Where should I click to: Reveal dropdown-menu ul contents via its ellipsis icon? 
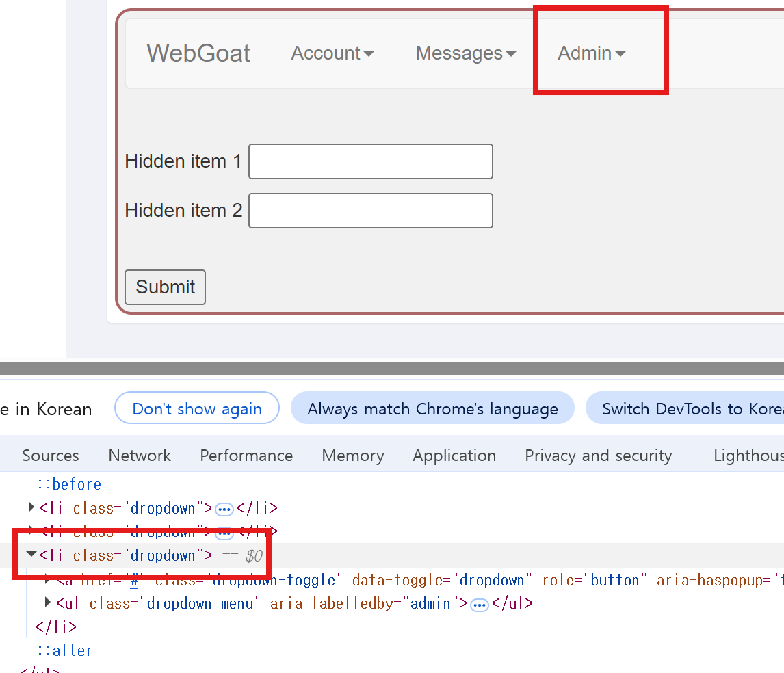coord(480,603)
